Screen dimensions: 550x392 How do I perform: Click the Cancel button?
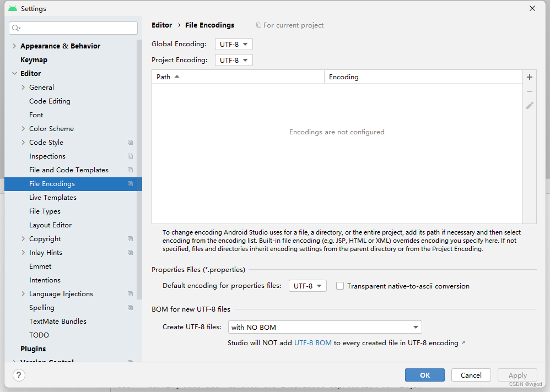coord(471,375)
